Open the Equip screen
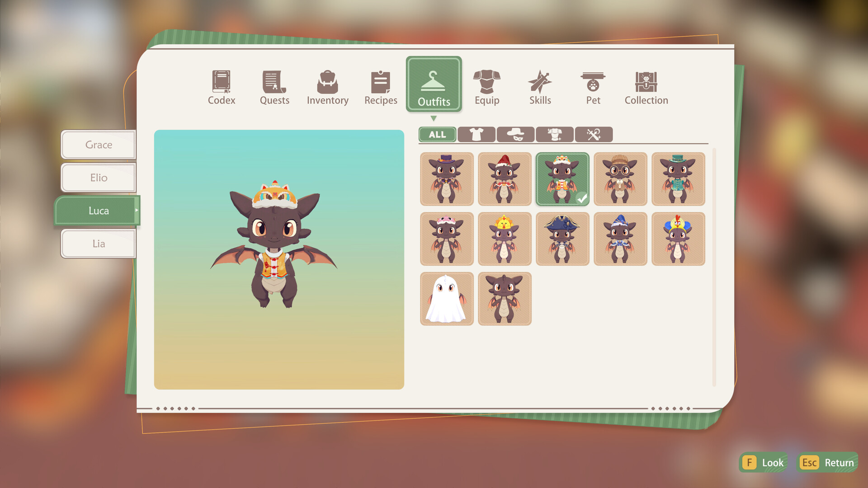Viewport: 868px width, 488px height. click(487, 86)
